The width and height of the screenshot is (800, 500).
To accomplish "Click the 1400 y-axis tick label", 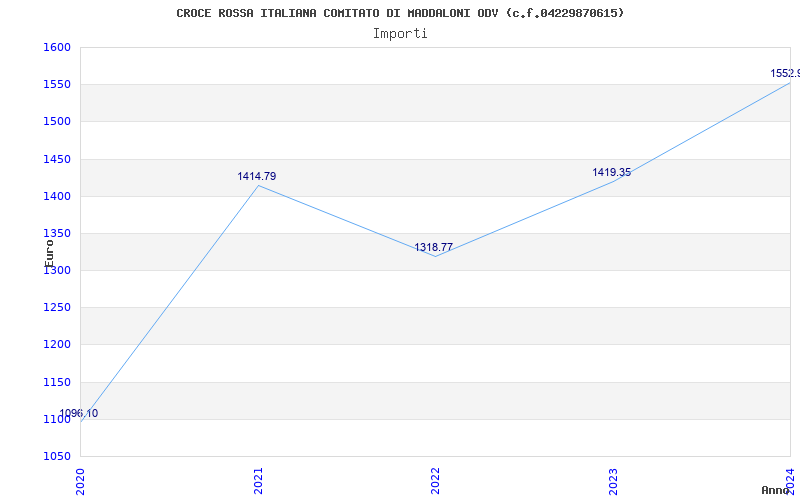I will (x=57, y=196).
